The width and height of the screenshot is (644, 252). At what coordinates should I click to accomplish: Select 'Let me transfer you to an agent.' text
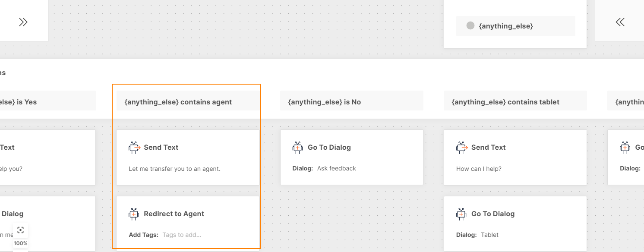click(x=174, y=169)
